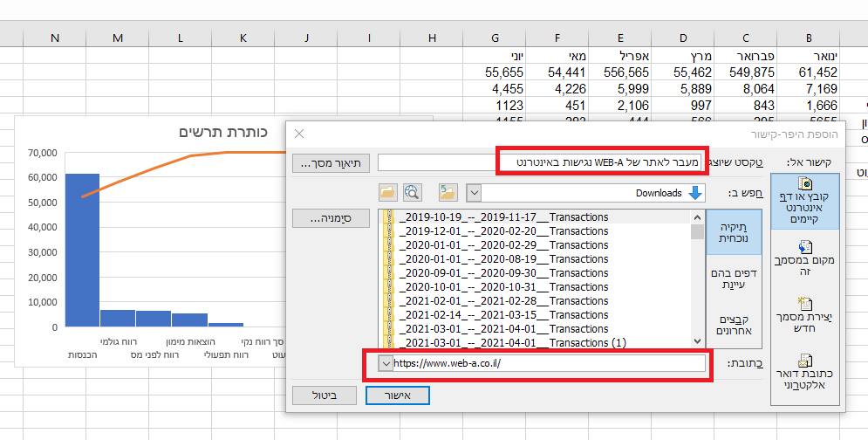Click chart title 'כותרת תרשים'

223,132
